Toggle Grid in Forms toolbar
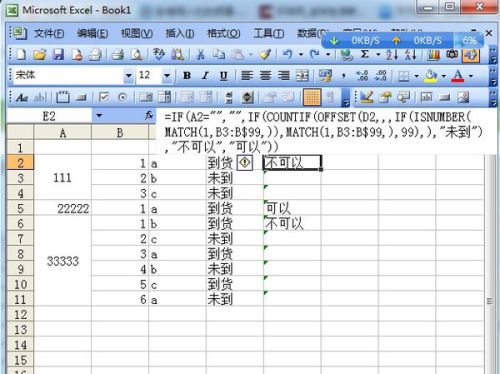 (x=312, y=97)
